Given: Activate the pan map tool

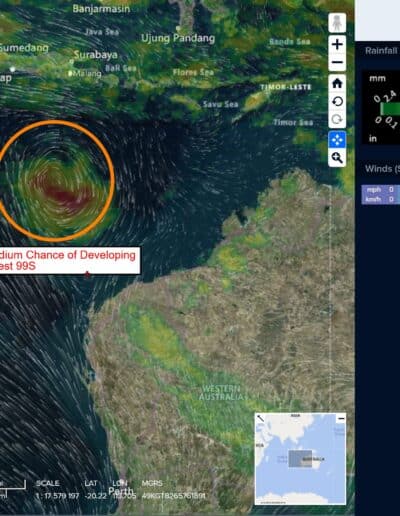Looking at the screenshot, I should [x=337, y=140].
